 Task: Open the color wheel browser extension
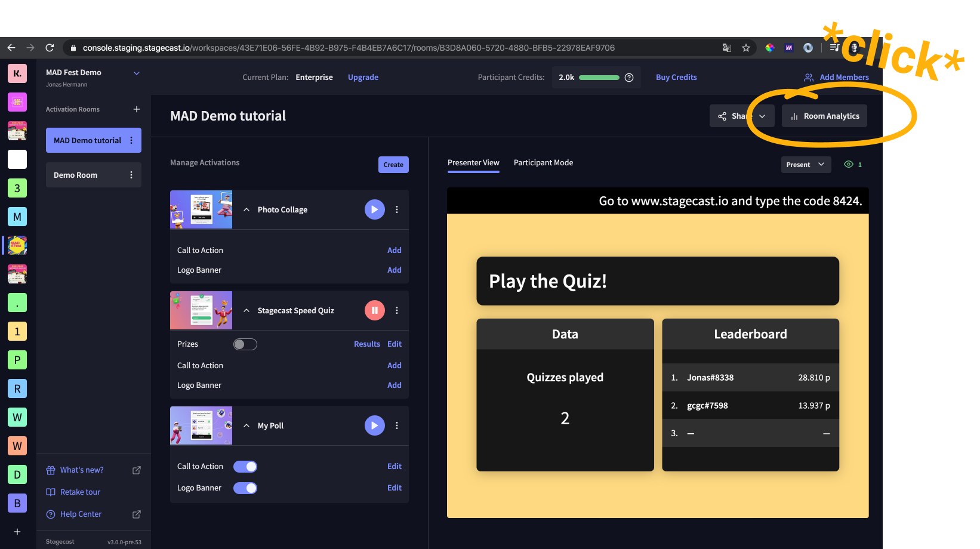click(x=770, y=48)
